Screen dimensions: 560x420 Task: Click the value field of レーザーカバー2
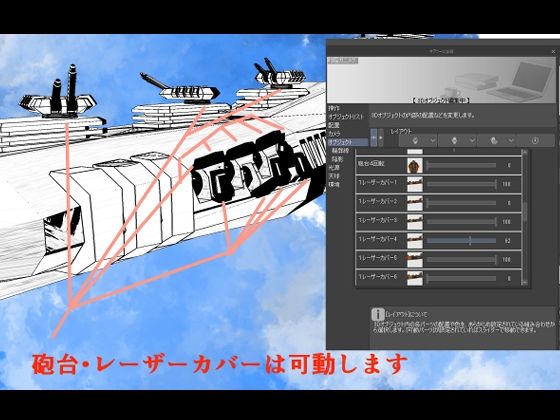(x=508, y=203)
